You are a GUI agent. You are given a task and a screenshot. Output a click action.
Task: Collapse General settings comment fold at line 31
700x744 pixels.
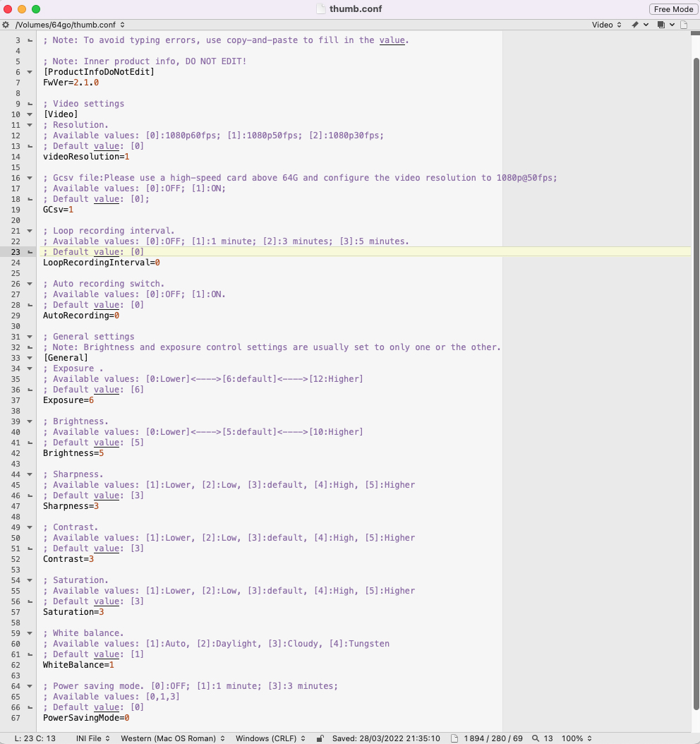click(x=30, y=337)
